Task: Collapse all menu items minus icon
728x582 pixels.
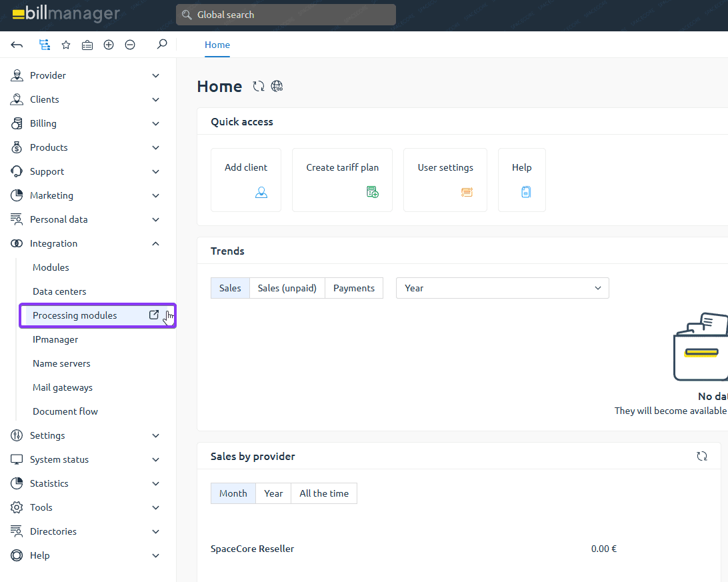Action: (x=130, y=45)
